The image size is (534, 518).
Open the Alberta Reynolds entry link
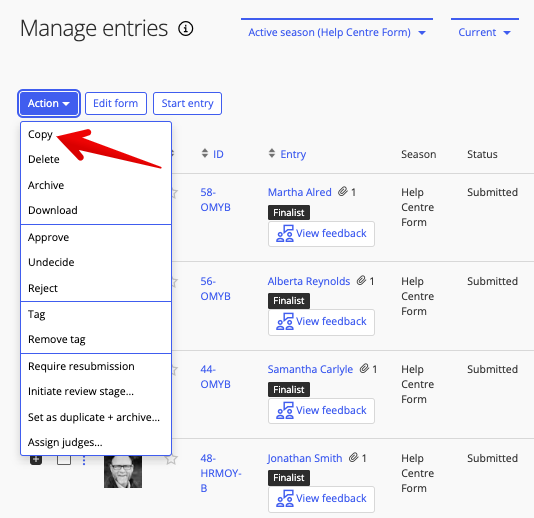click(x=309, y=281)
